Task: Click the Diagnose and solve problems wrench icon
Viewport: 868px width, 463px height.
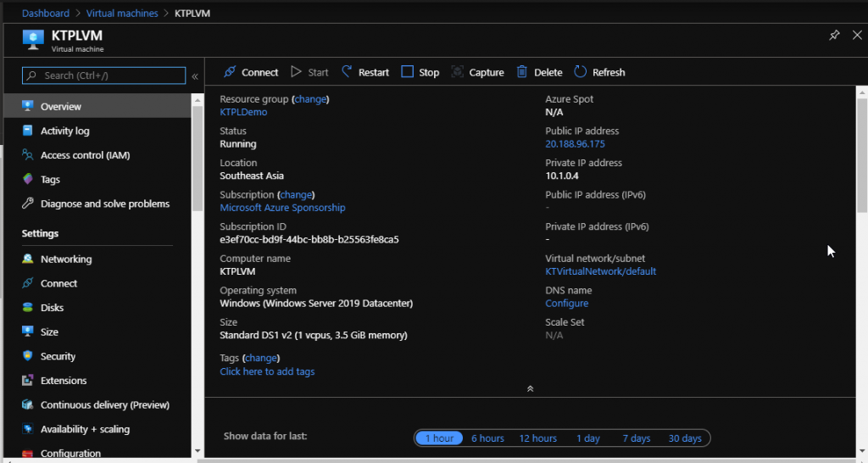Action: [28, 204]
